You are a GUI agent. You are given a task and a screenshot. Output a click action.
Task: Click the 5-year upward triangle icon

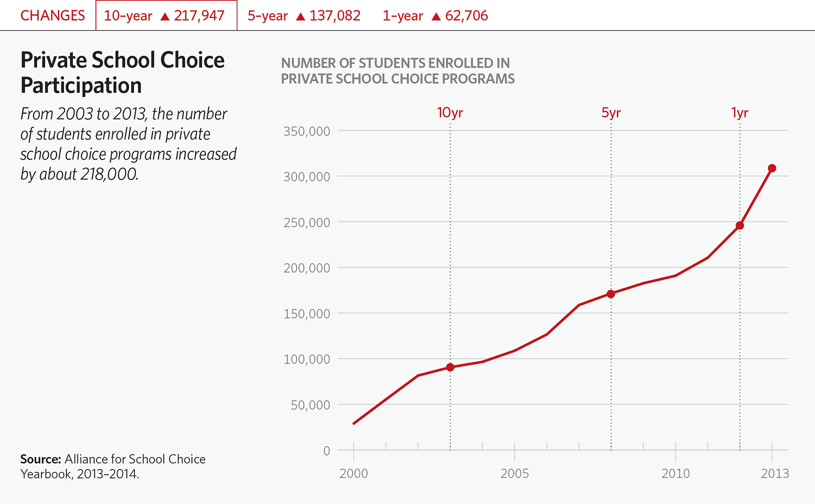(x=300, y=16)
